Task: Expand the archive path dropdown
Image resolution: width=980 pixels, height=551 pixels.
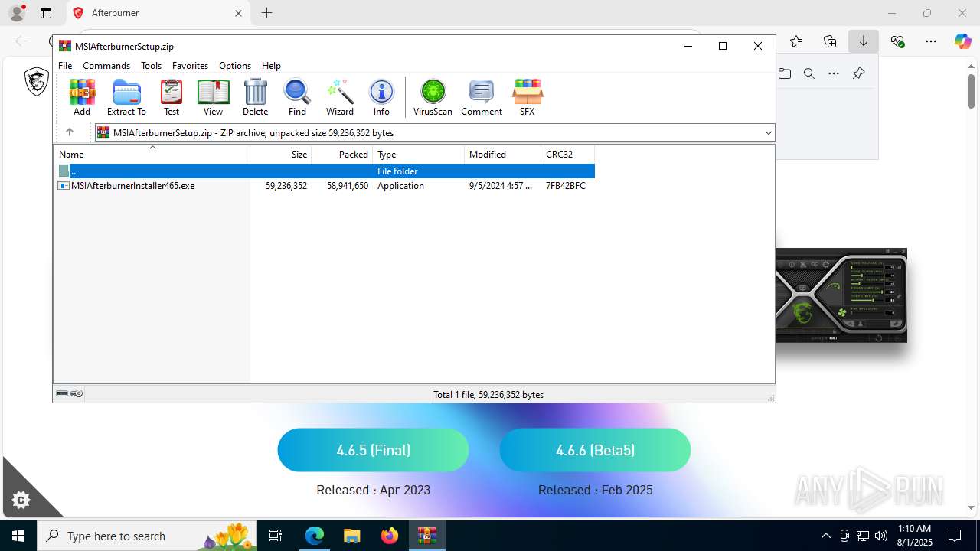Action: pos(768,132)
